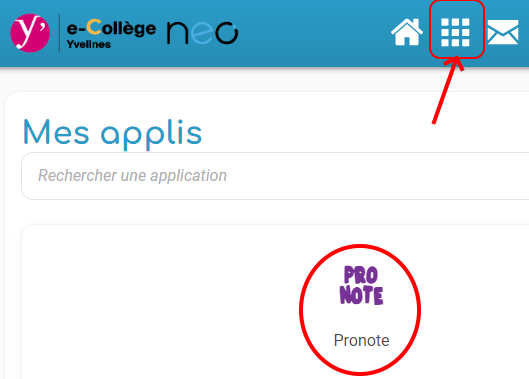The width and height of the screenshot is (529, 379).
Task: Click the e-Collège Yvelines logo text
Action: (x=111, y=34)
